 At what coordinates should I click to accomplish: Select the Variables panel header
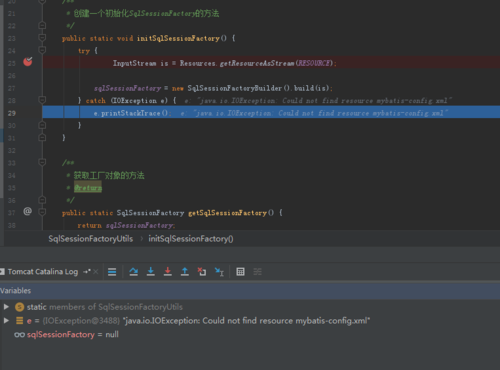[250, 291]
